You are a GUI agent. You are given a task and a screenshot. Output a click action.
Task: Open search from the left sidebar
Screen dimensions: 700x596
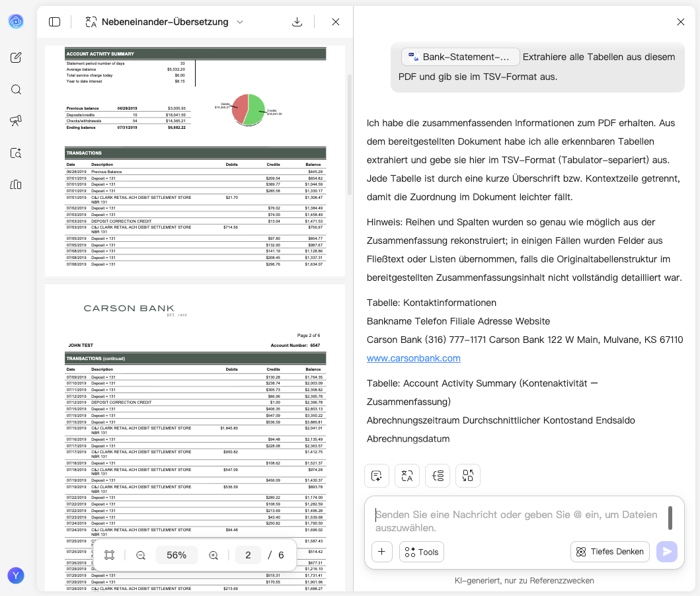[x=16, y=90]
